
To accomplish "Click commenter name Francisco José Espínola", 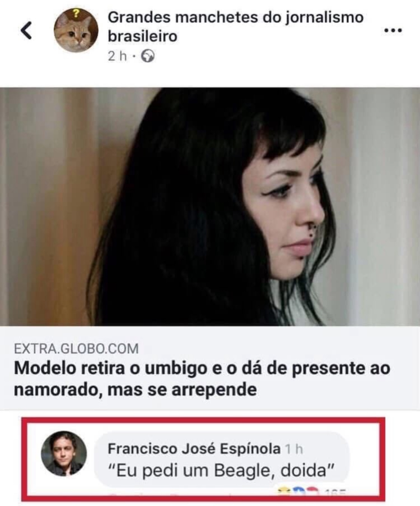I will [194, 448].
